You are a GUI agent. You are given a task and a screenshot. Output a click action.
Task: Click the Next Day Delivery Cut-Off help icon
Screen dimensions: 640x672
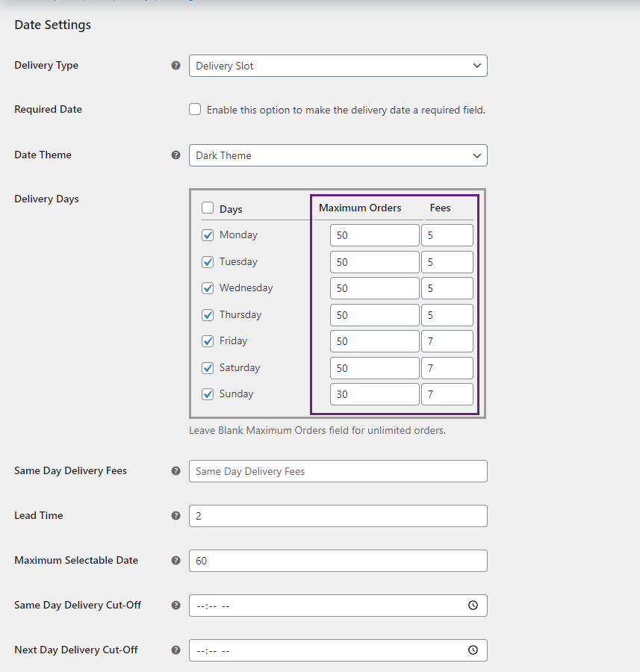[x=175, y=650]
